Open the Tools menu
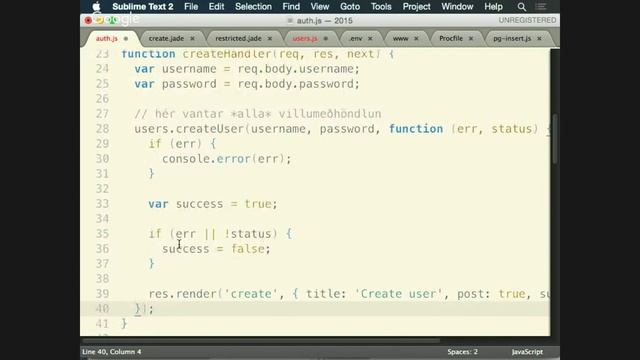 pos(381,7)
